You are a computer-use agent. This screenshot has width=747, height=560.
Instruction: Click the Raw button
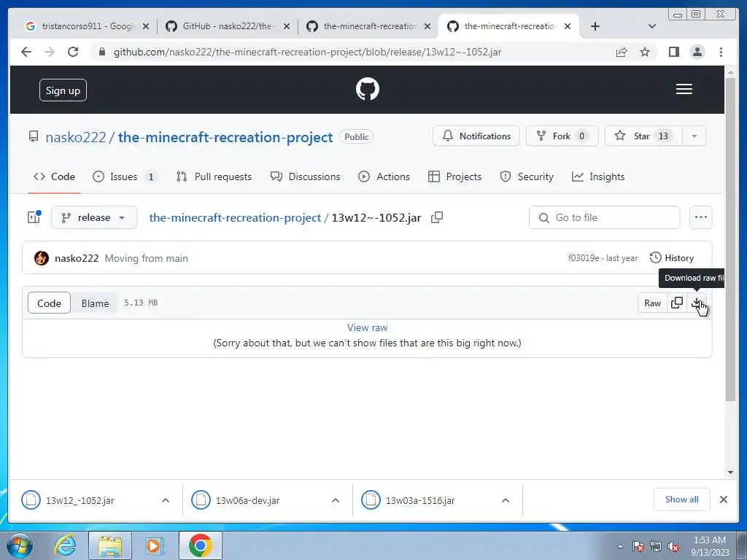(x=652, y=303)
